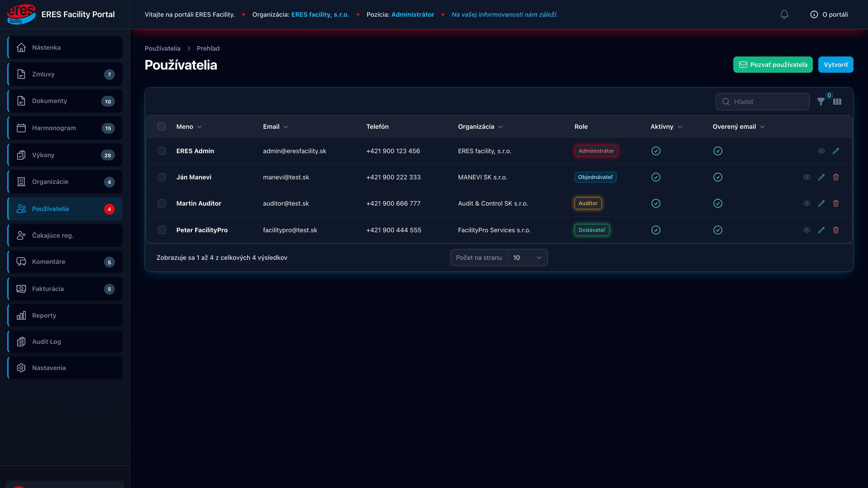This screenshot has width=868, height=488.
Task: Delete Martin Audítor with trash icon
Action: (836, 203)
